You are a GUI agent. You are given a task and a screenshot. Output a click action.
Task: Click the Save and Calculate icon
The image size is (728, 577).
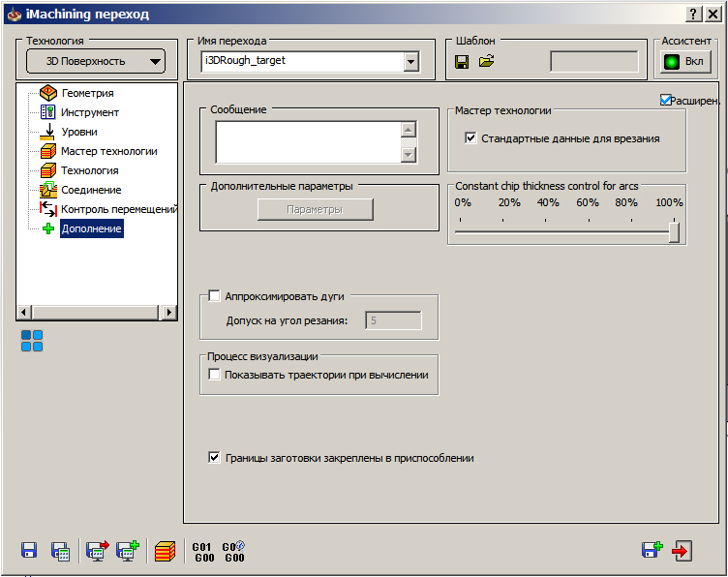click(x=60, y=551)
